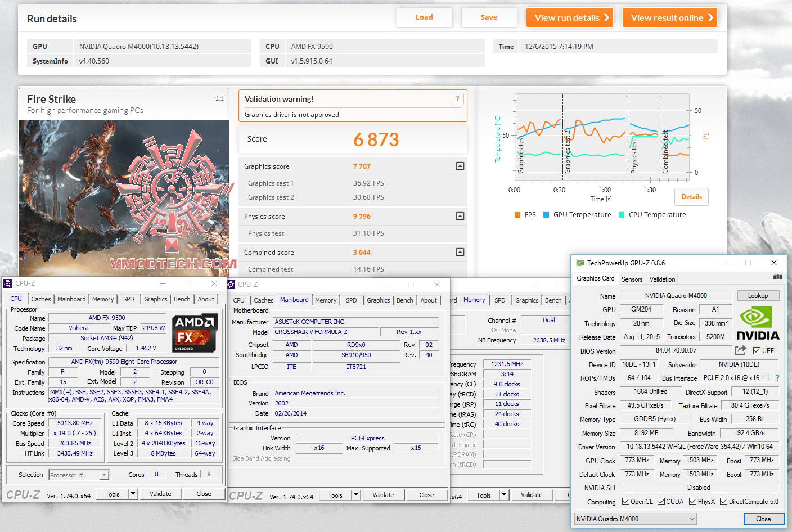Viewport: 792px width, 532px height.
Task: Switch to Caches tab in CPU-Z Processor window
Action: point(41,299)
